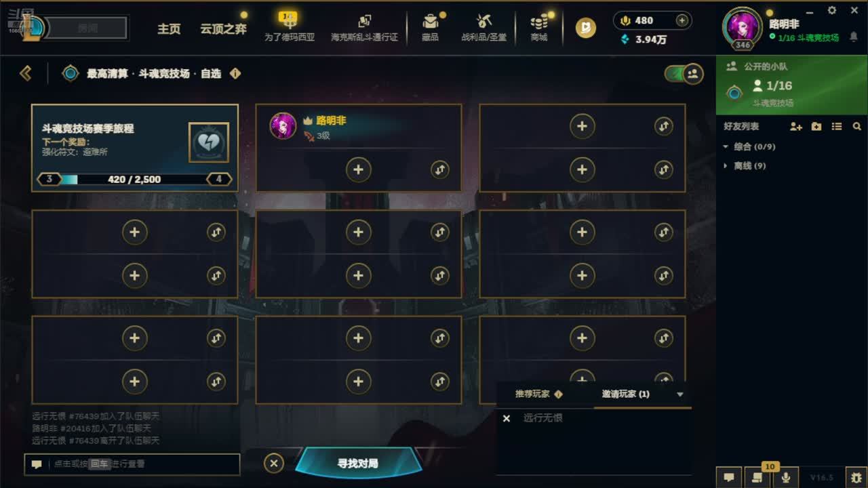The image size is (868, 488).
Task: Open the 云顶之弈 tab
Action: point(223,29)
